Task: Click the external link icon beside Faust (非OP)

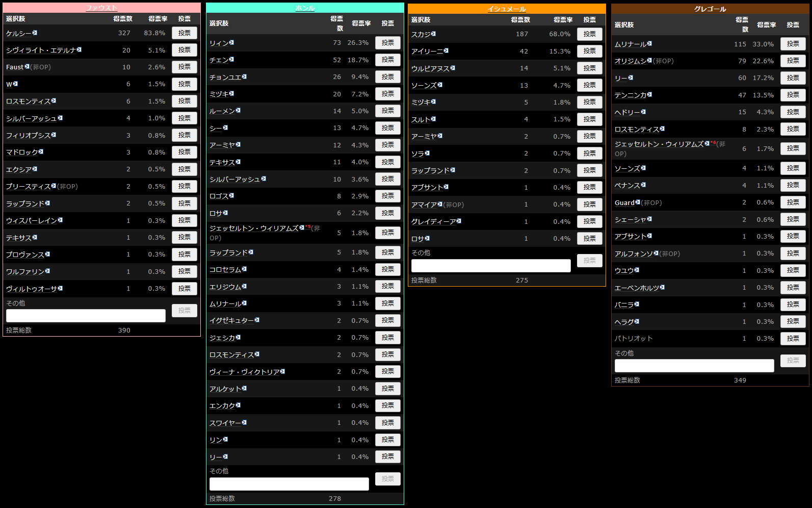Action: [x=27, y=66]
